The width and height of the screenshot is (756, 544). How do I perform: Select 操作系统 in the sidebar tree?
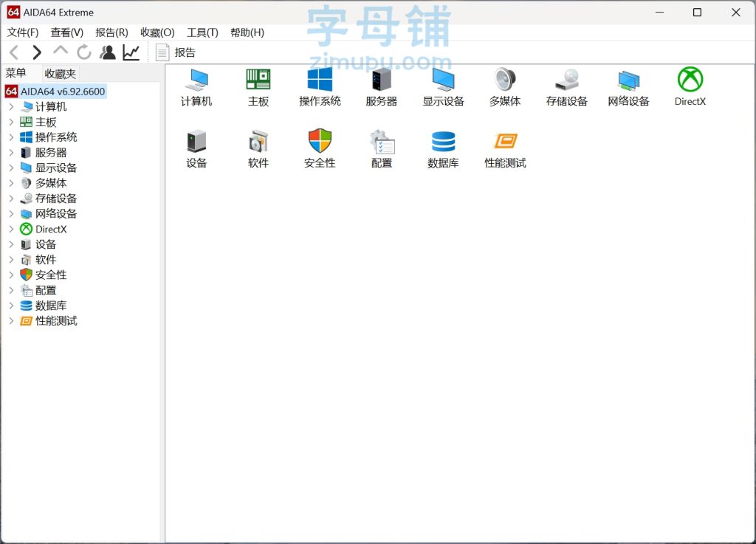[56, 137]
